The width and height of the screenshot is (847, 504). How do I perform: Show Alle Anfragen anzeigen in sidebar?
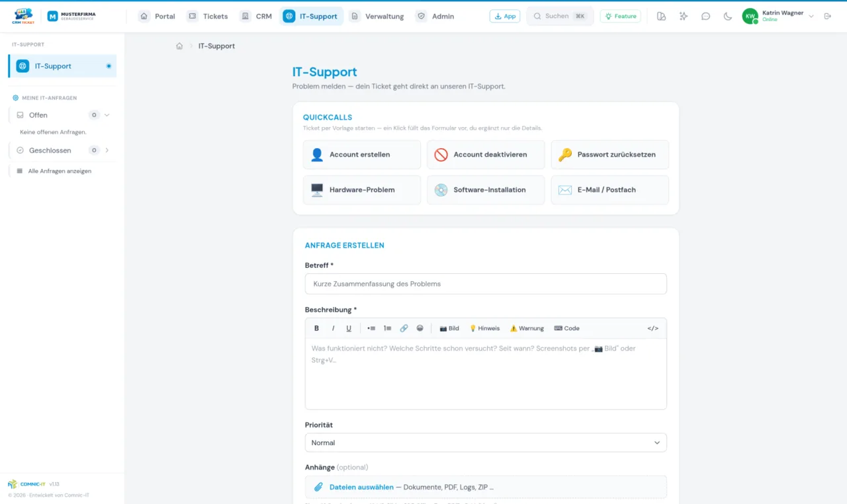point(60,171)
